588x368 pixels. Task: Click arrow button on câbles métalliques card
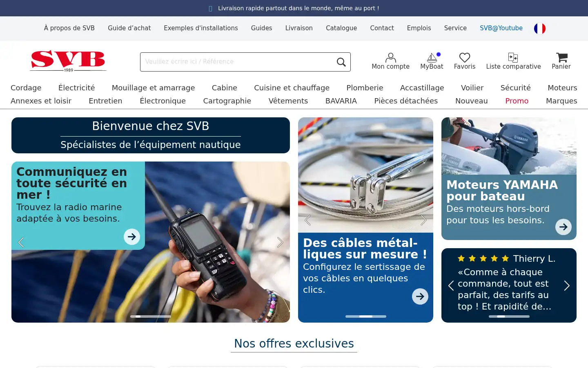pyautogui.click(x=420, y=296)
